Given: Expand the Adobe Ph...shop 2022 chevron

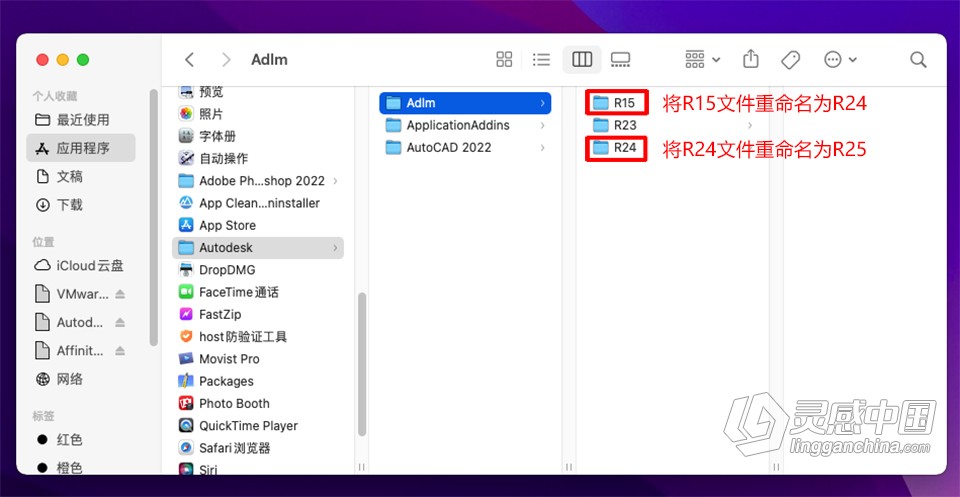Looking at the screenshot, I should 336,181.
